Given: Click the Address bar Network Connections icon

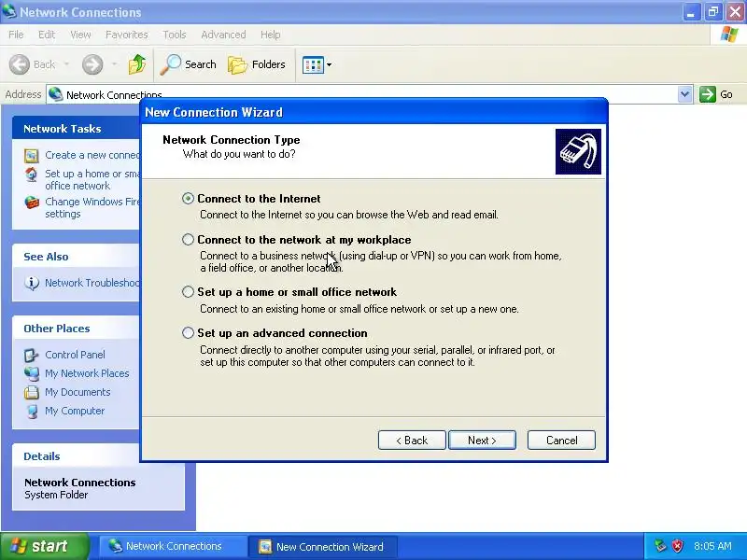Looking at the screenshot, I should click(56, 94).
